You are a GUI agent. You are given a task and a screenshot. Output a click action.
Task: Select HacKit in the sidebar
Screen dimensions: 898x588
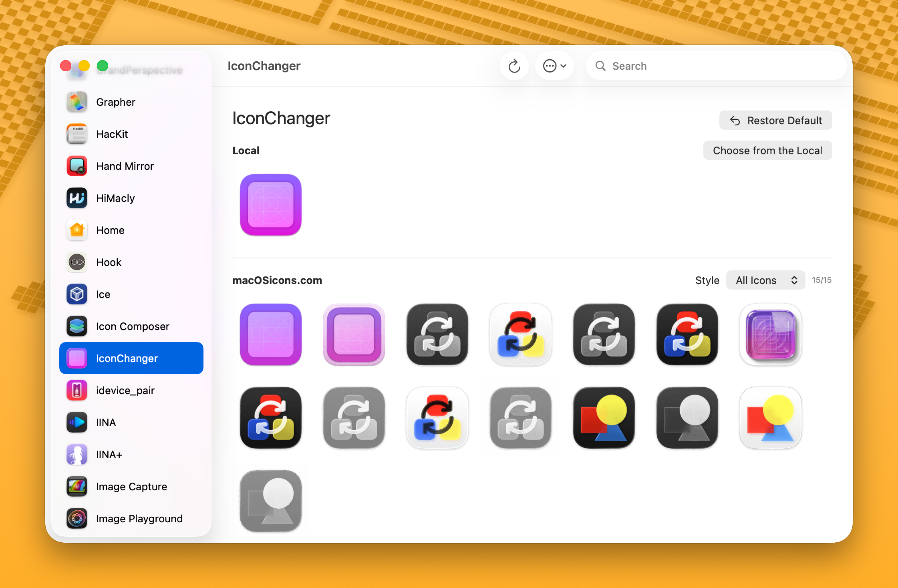[x=112, y=134]
